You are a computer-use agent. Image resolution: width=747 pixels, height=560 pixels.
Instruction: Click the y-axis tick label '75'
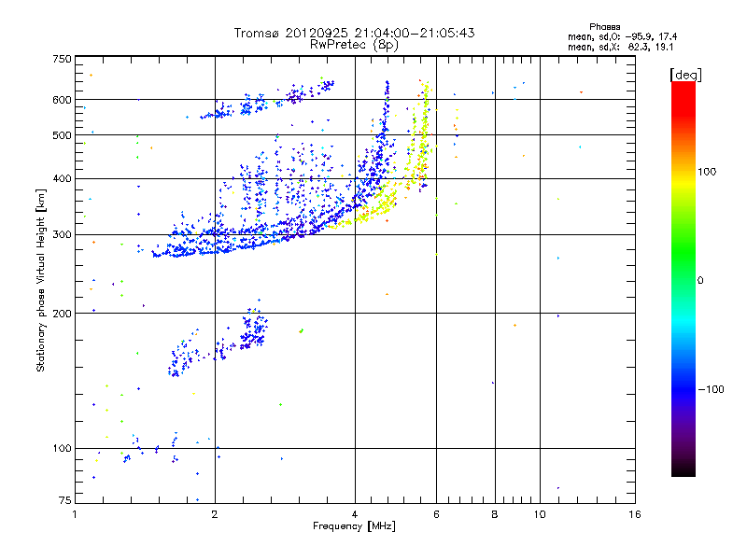65,500
